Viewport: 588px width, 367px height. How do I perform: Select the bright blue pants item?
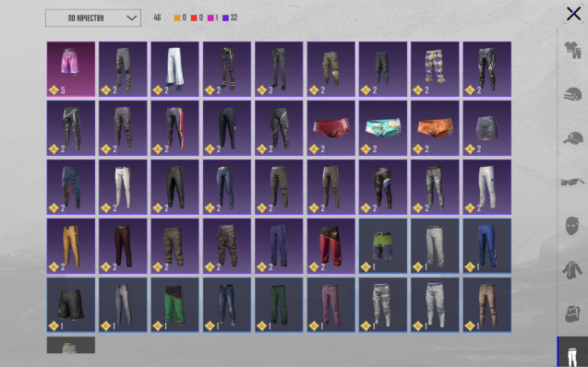[x=486, y=246]
